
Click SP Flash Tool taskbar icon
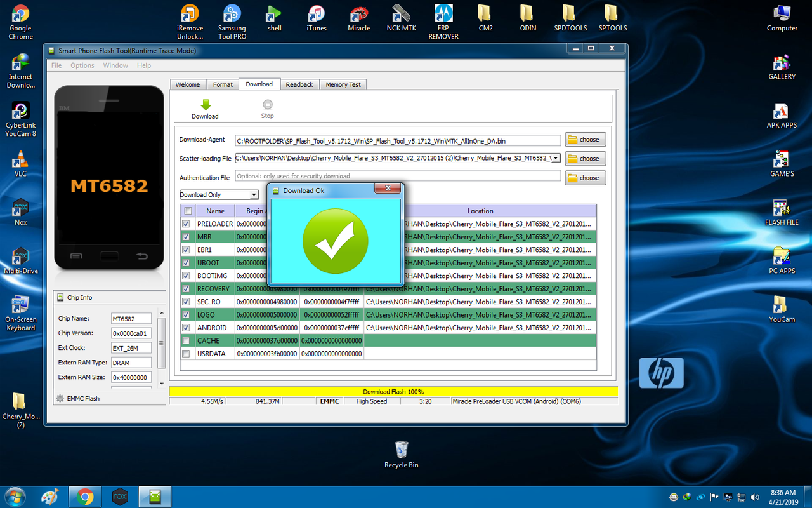[x=155, y=497]
